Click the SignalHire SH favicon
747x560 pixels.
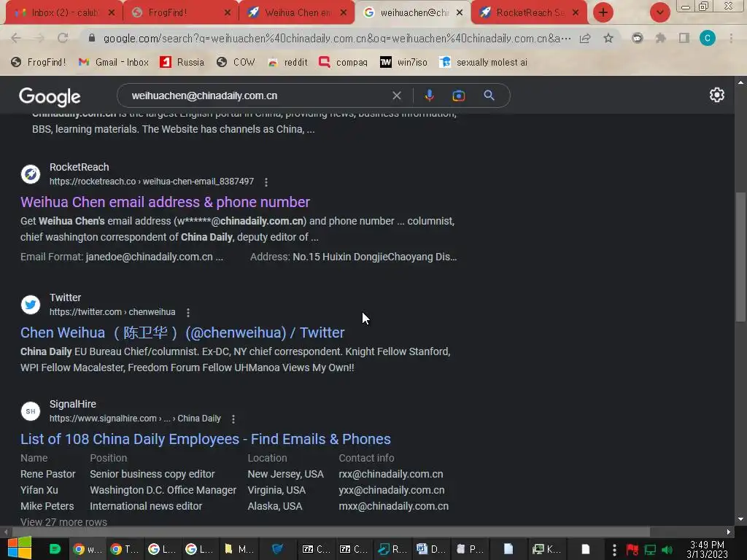click(31, 411)
